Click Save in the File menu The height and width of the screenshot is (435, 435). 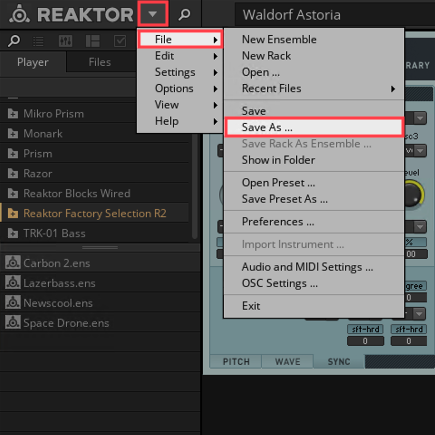(314, 111)
